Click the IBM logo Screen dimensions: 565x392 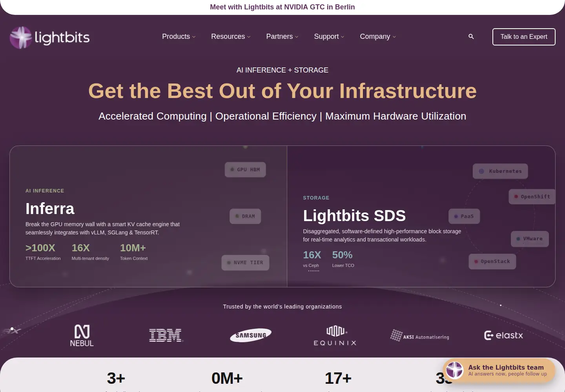[166, 336]
